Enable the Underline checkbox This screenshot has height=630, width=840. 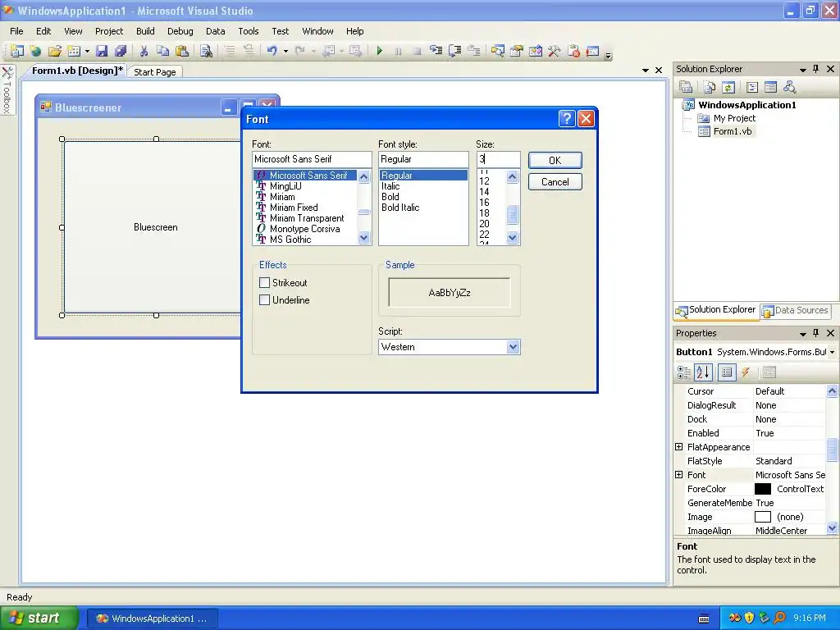point(264,300)
